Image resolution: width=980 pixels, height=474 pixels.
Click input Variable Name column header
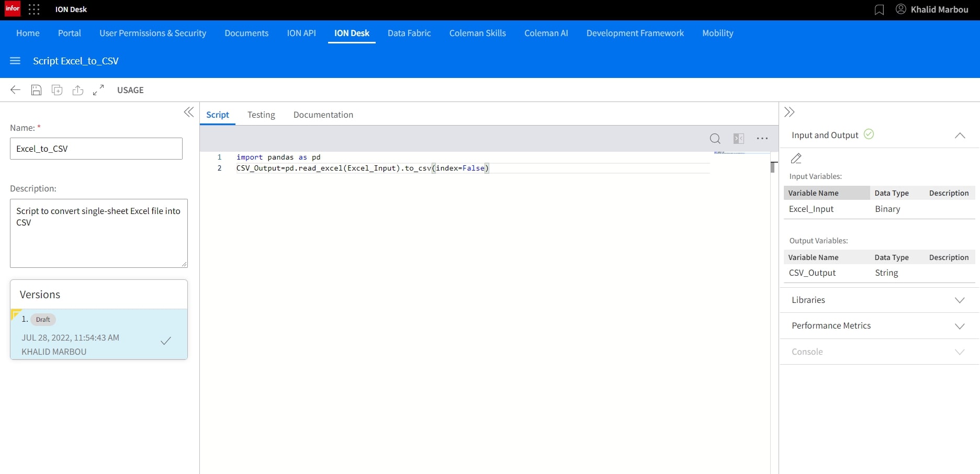(x=827, y=193)
